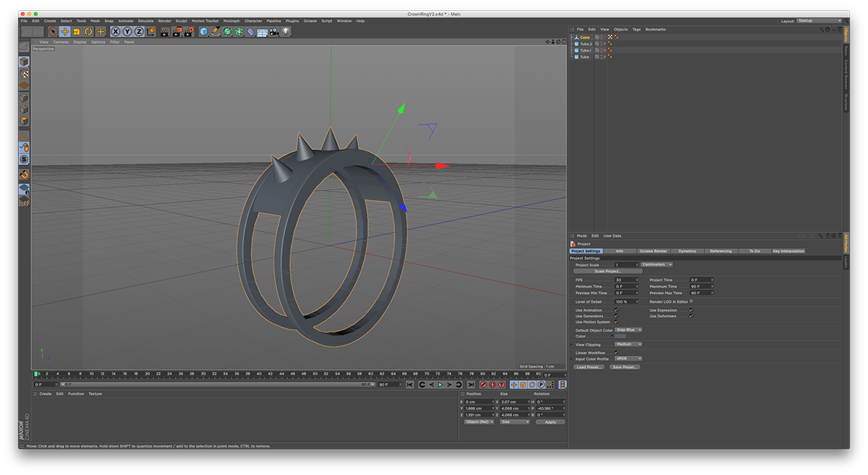
Task: Open the Centimeters units dropdown
Action: [x=655, y=264]
